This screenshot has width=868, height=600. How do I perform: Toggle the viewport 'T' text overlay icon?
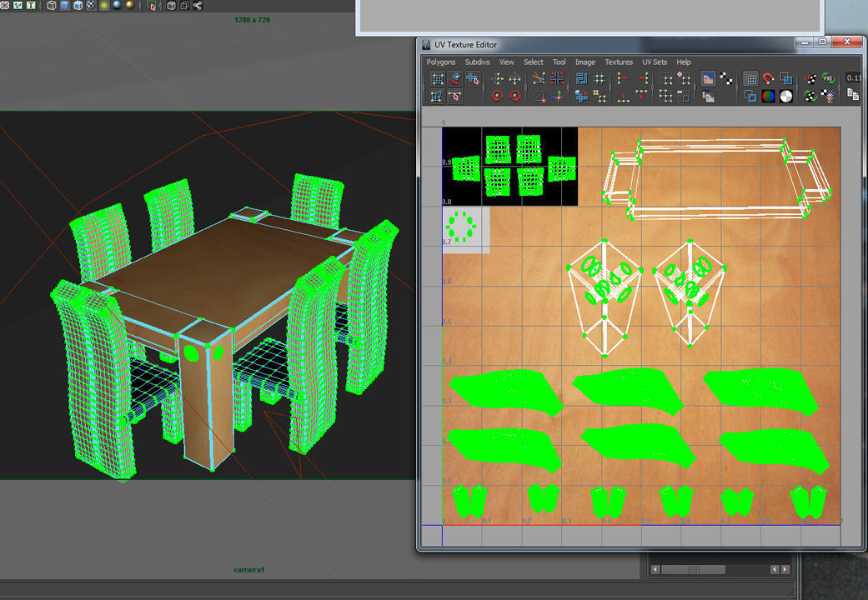coord(31,5)
